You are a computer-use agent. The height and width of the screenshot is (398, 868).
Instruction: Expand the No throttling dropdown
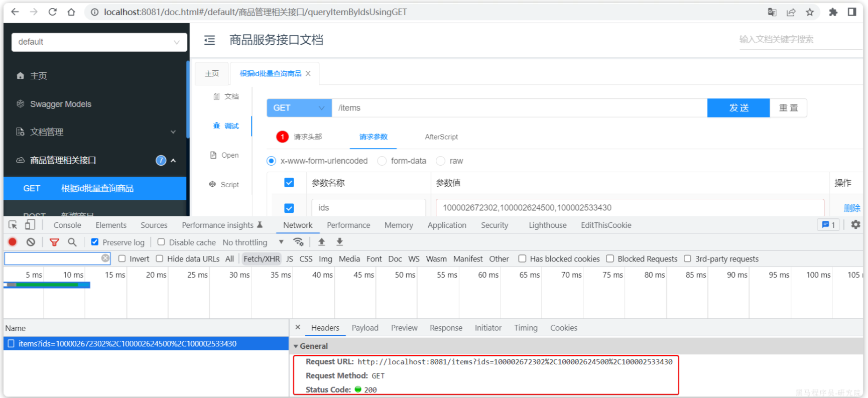pyautogui.click(x=253, y=242)
